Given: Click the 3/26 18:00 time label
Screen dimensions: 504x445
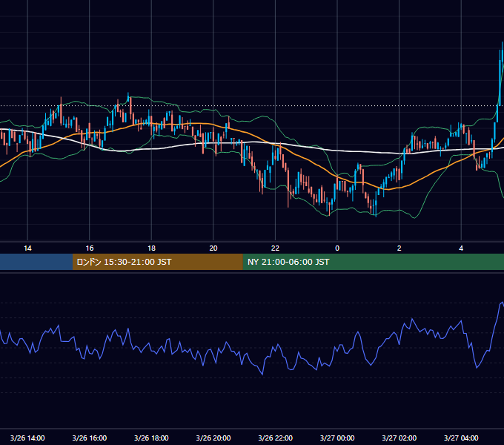Looking at the screenshot, I should tap(151, 438).
